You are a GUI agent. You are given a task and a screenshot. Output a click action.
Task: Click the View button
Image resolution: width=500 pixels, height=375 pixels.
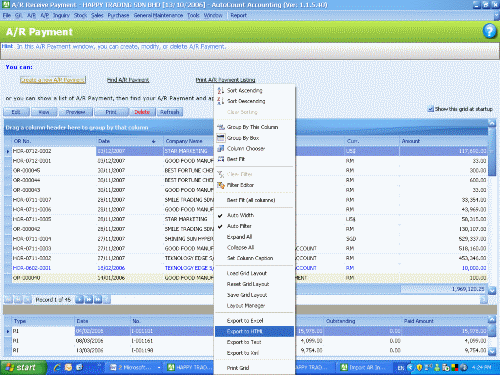coord(44,112)
